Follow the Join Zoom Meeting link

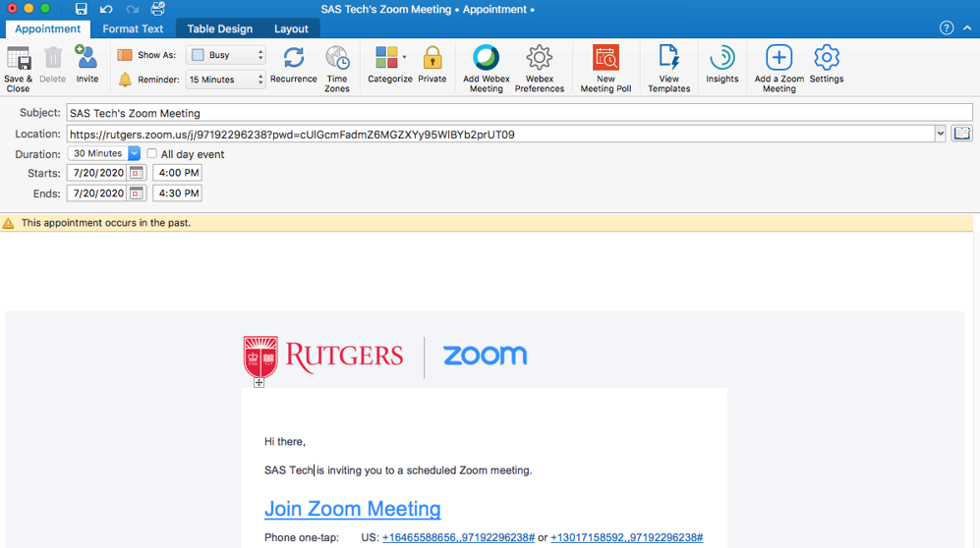pyautogui.click(x=353, y=509)
